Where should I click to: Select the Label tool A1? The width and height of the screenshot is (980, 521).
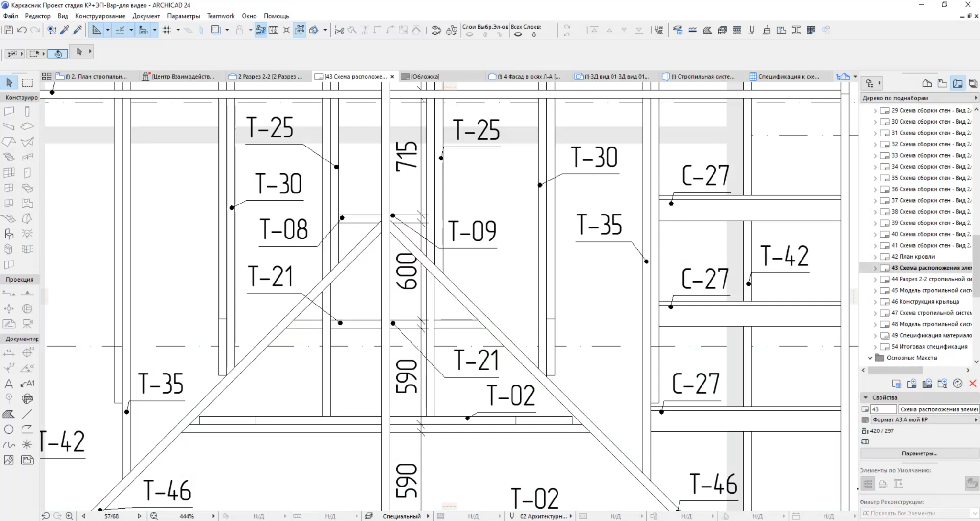point(27,384)
